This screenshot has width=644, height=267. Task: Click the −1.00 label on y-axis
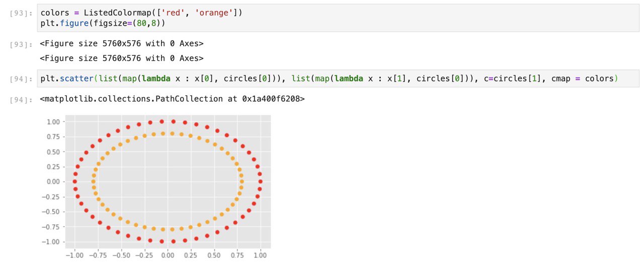click(51, 242)
